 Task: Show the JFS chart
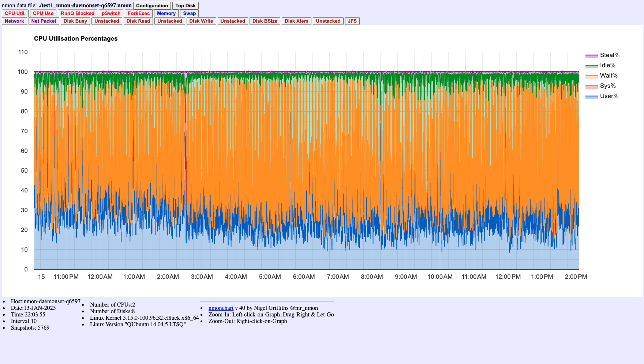coord(352,21)
